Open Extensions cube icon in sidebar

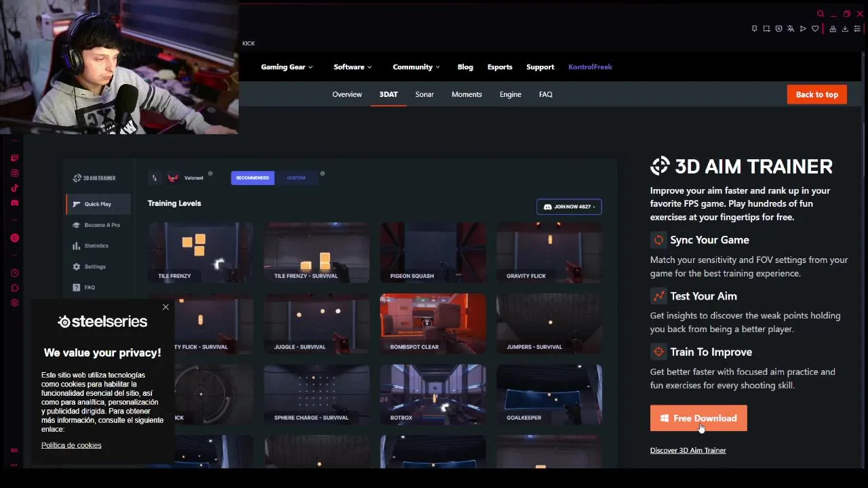click(14, 288)
